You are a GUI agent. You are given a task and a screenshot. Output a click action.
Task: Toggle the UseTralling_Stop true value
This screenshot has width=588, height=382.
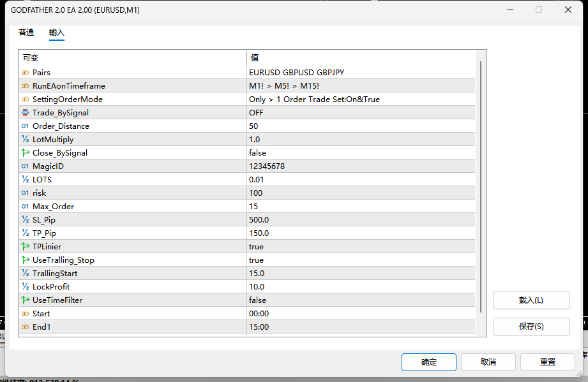[x=361, y=260]
